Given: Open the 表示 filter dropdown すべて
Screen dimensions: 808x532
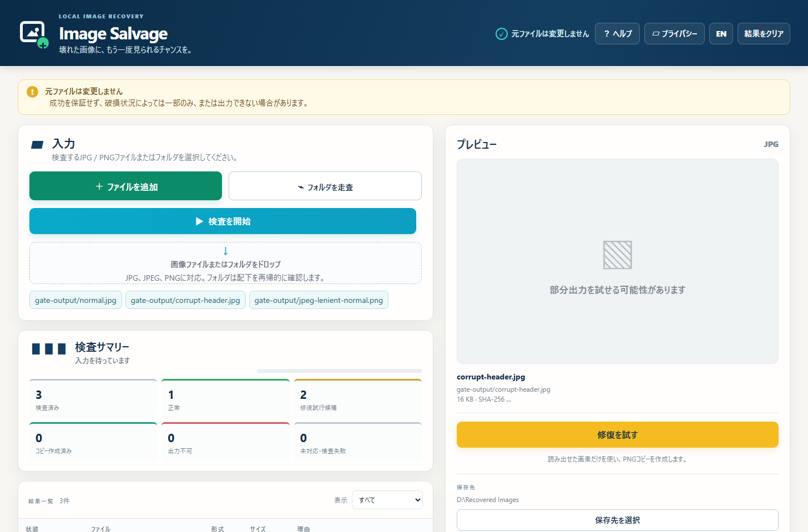Looking at the screenshot, I should (x=387, y=500).
